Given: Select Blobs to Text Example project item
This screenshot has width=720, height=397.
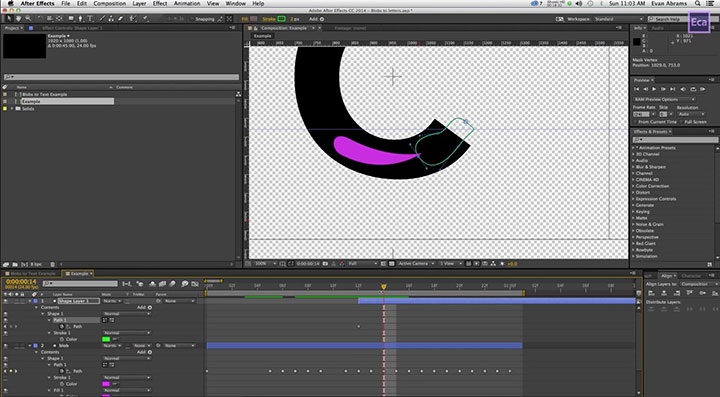Looking at the screenshot, I should pos(45,94).
